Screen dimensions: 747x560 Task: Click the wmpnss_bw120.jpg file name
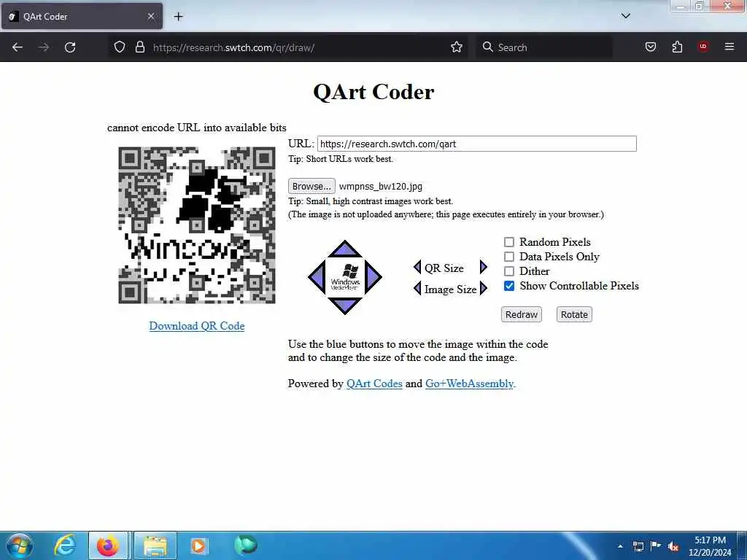(381, 186)
